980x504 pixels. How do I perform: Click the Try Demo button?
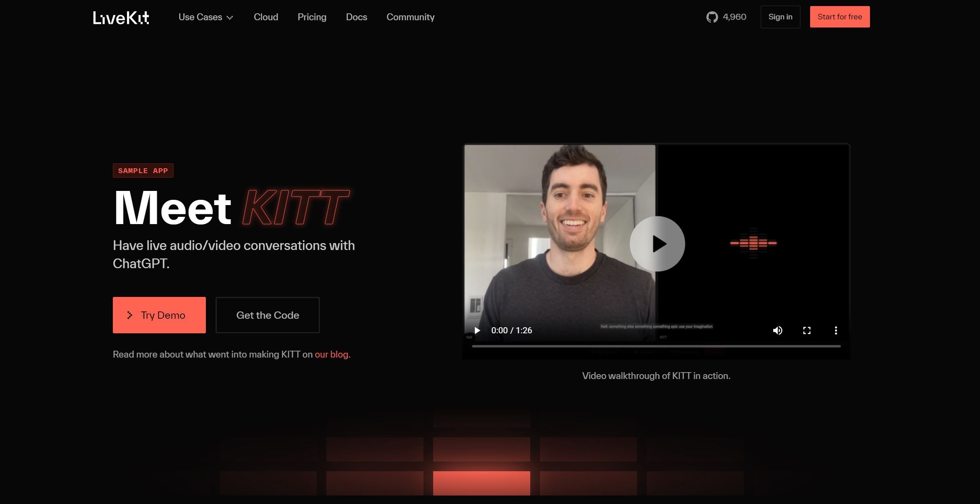159,315
